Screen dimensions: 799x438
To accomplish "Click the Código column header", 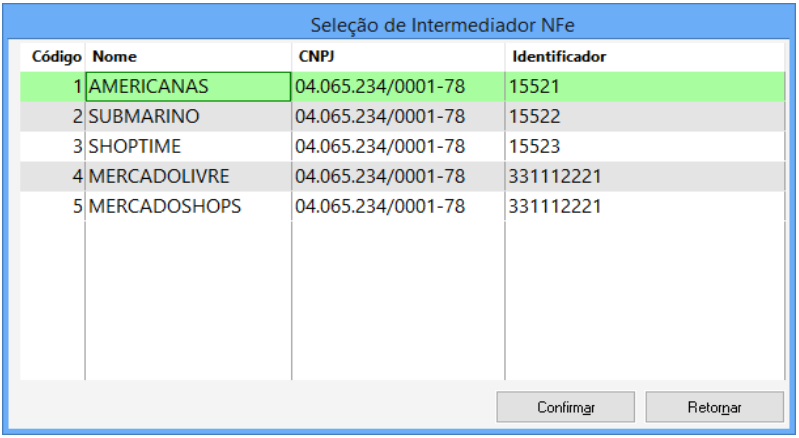I will (x=57, y=57).
